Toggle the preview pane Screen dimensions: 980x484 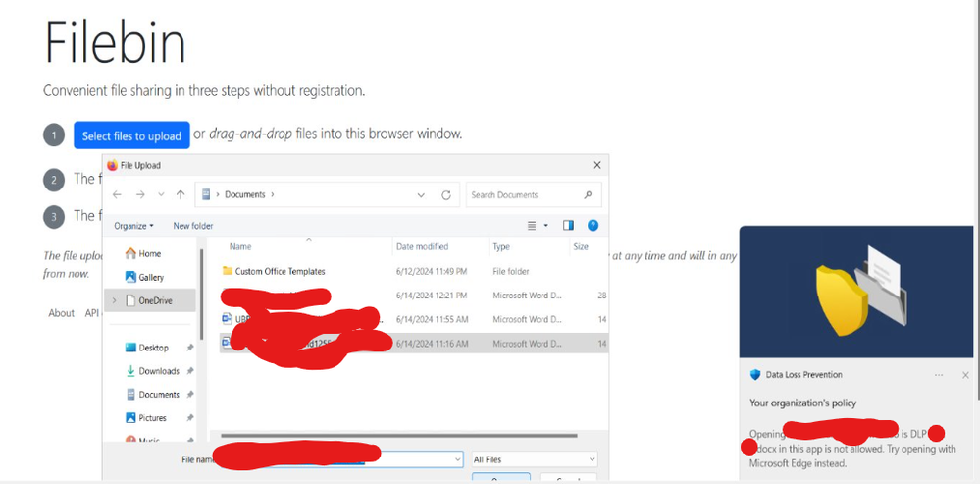568,225
